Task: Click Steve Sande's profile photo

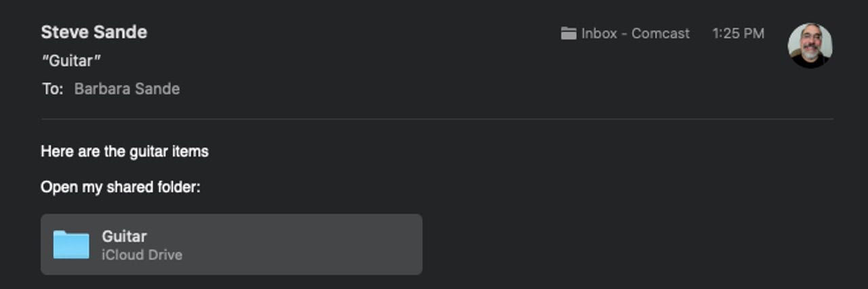Action: coord(810,45)
